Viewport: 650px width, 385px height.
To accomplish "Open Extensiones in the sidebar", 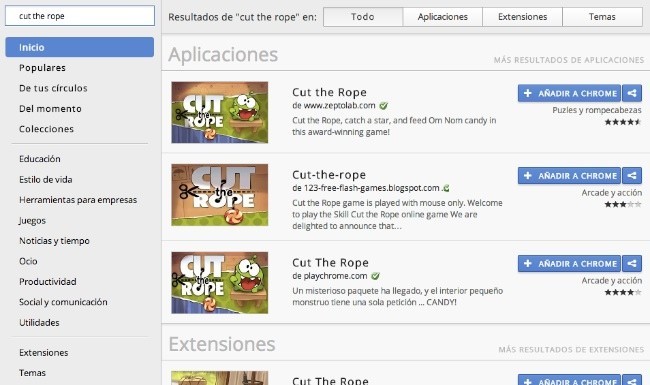I will click(x=44, y=353).
